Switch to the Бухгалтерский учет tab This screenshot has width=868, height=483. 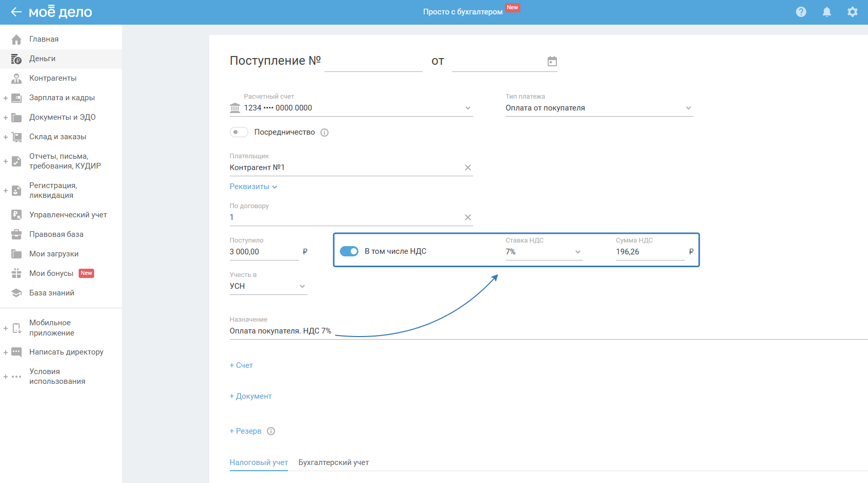(333, 462)
